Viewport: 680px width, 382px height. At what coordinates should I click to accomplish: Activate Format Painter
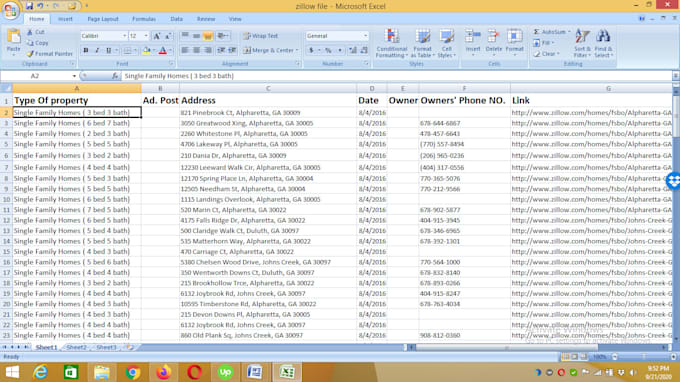click(49, 54)
